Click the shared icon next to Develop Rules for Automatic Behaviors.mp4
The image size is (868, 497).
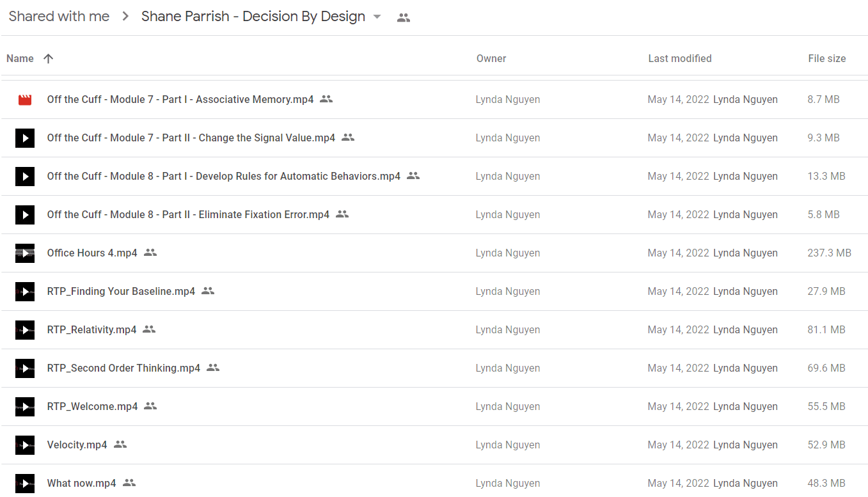tap(413, 176)
